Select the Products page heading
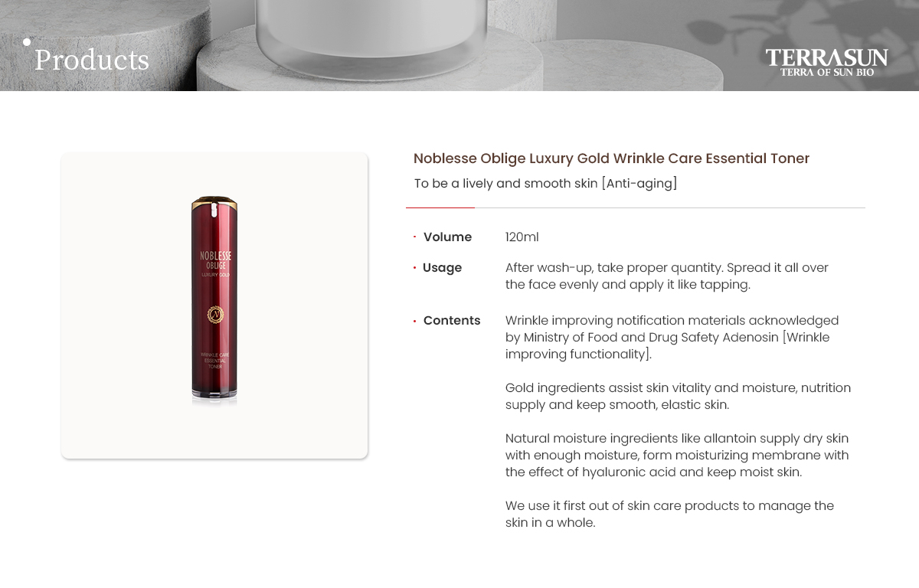 click(92, 60)
